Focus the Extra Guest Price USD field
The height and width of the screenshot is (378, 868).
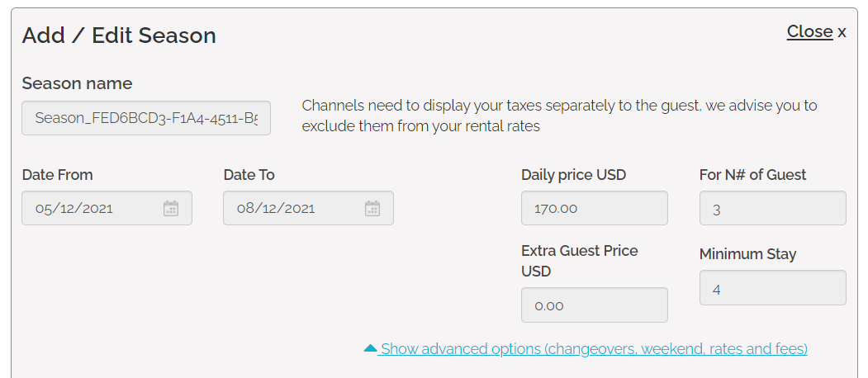click(x=594, y=305)
